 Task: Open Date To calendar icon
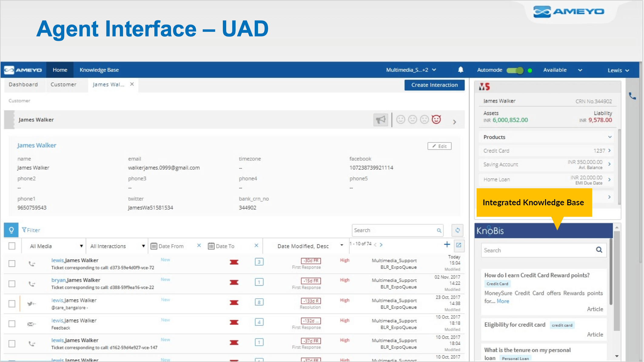click(211, 246)
